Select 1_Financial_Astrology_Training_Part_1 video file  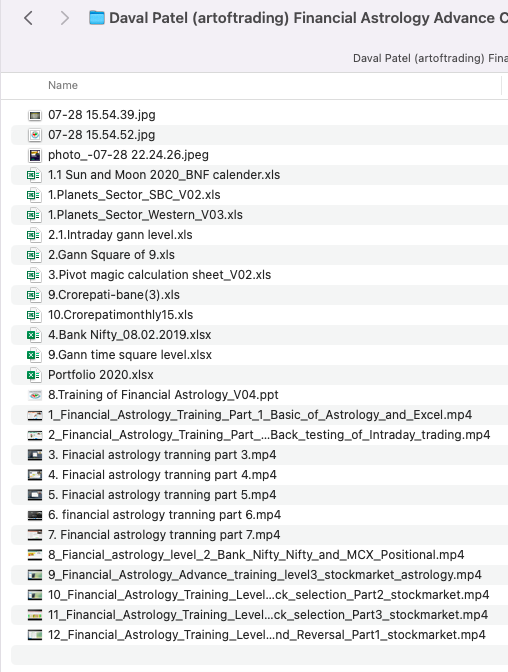pyautogui.click(x=260, y=415)
